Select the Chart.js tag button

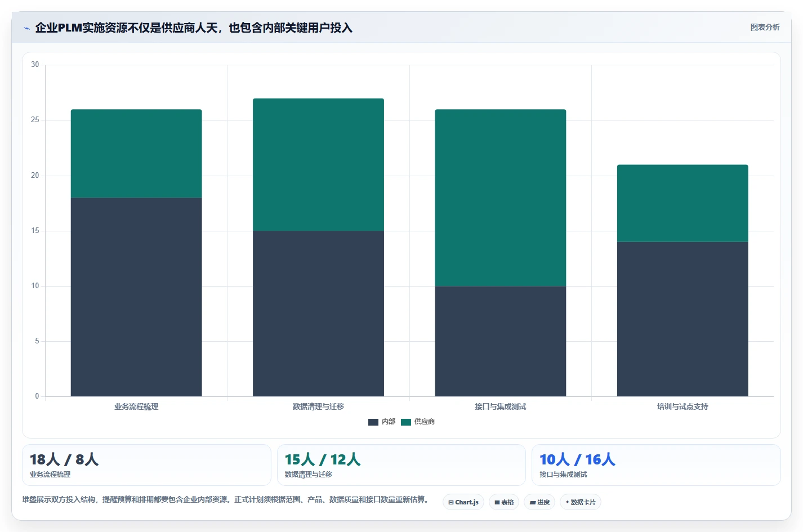point(463,502)
